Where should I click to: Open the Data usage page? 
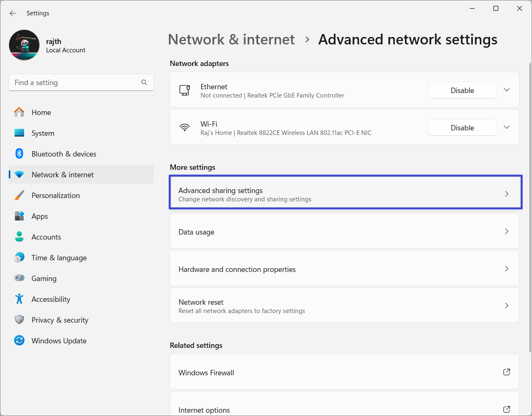344,232
